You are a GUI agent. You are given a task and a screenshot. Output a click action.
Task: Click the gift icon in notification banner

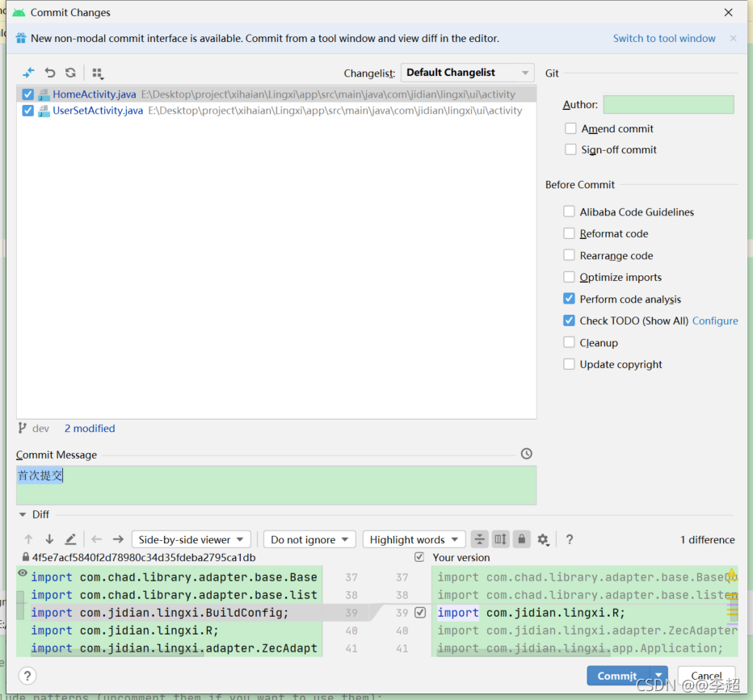point(21,39)
